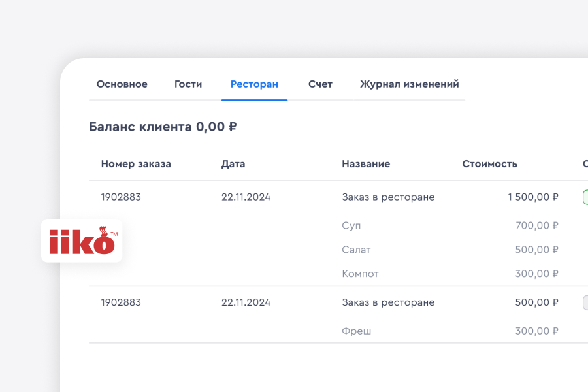The width and height of the screenshot is (588, 392).
Task: Select the Основное tab
Action: click(122, 84)
